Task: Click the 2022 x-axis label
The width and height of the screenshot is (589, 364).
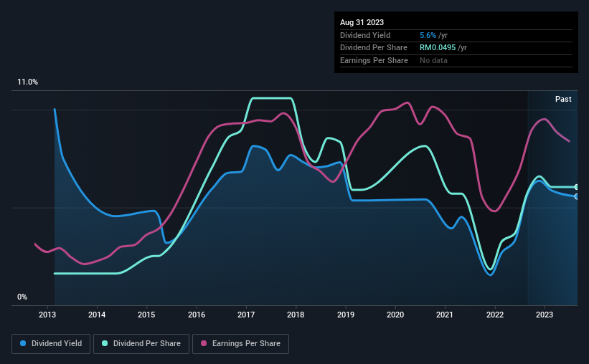Action: [x=495, y=315]
